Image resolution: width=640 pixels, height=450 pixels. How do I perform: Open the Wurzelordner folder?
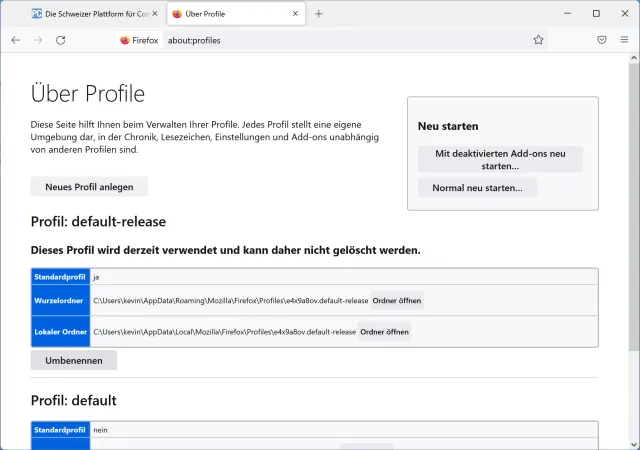tap(397, 300)
